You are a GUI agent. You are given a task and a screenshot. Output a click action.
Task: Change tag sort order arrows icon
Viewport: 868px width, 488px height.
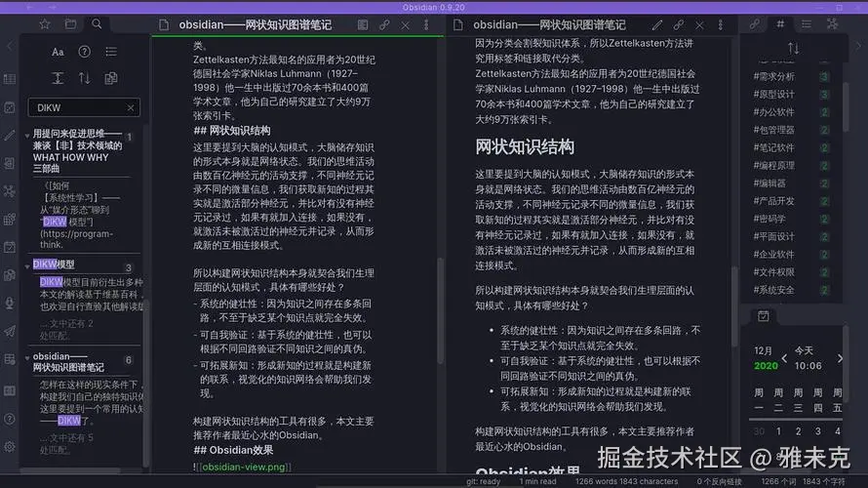(793, 48)
